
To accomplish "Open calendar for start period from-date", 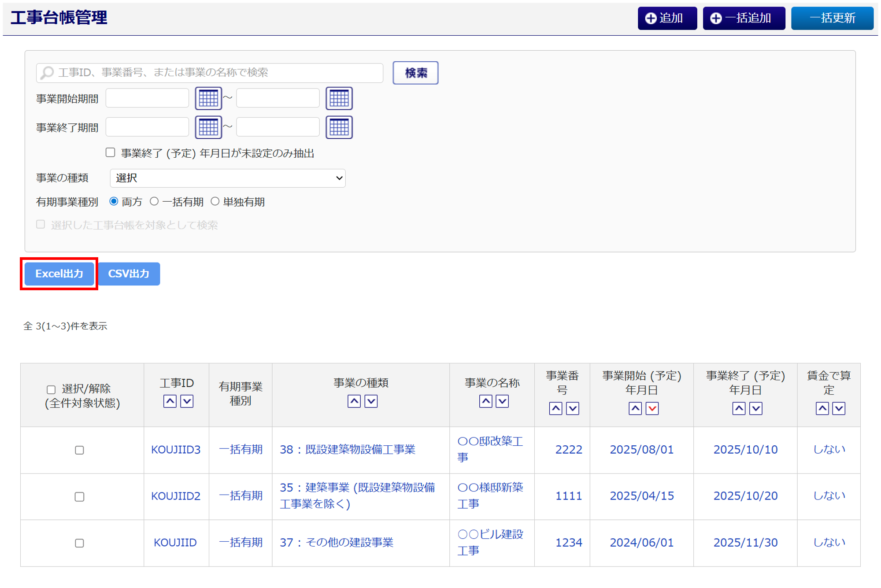I will 208,98.
